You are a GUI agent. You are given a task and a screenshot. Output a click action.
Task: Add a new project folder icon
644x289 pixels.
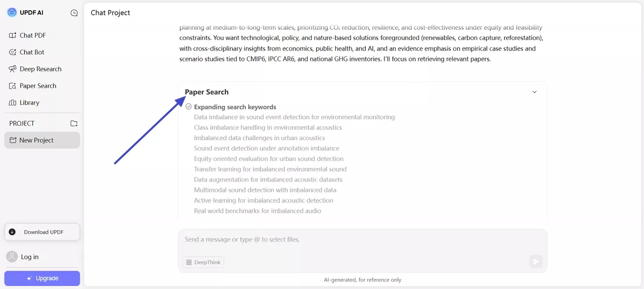(x=74, y=123)
